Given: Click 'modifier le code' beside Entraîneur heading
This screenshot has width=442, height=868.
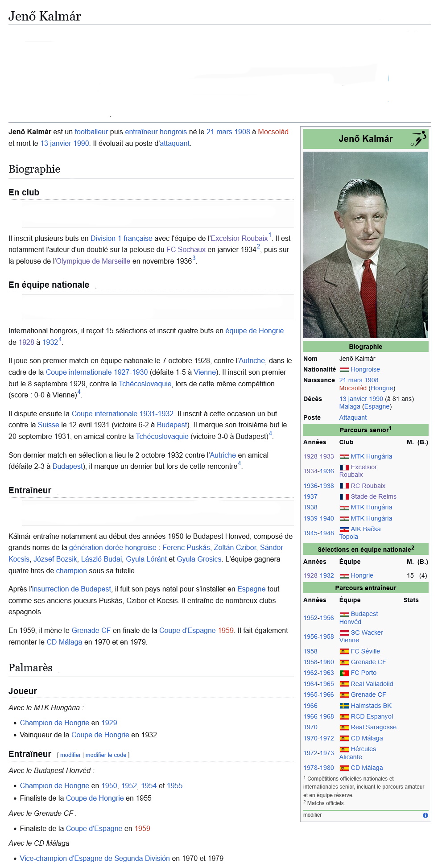Looking at the screenshot, I should click(106, 755).
